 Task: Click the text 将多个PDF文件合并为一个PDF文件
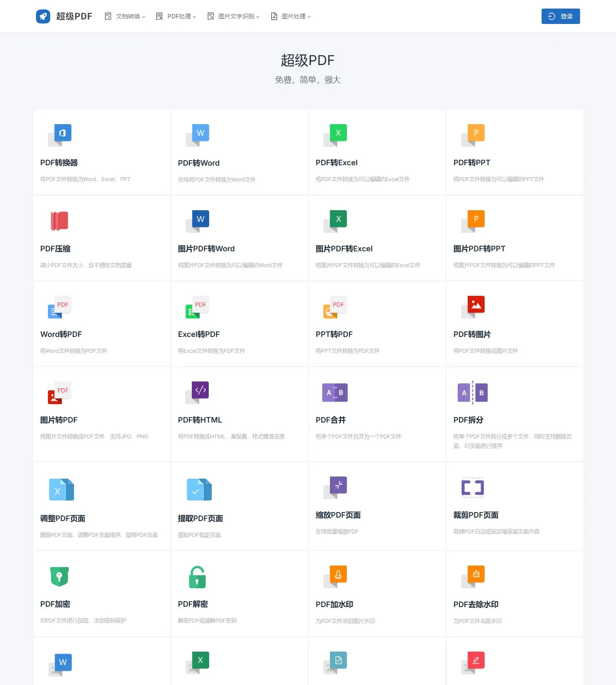tap(358, 437)
